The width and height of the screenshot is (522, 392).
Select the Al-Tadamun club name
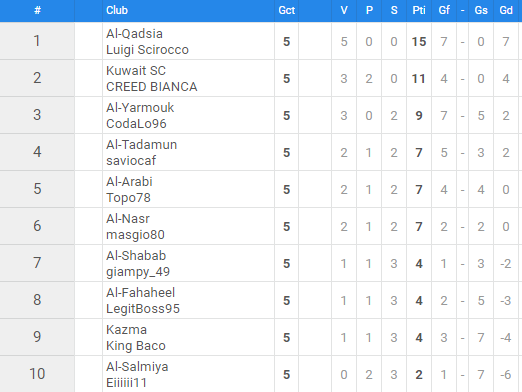click(141, 145)
